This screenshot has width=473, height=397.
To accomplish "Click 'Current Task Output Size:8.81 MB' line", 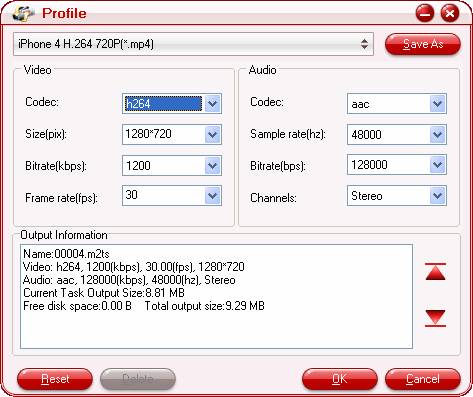I will click(x=104, y=293).
